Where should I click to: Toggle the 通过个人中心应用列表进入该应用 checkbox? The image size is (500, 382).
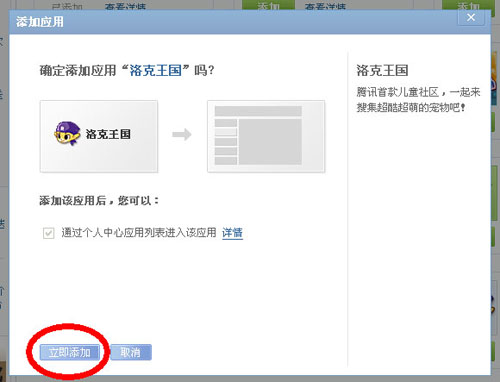tap(49, 233)
